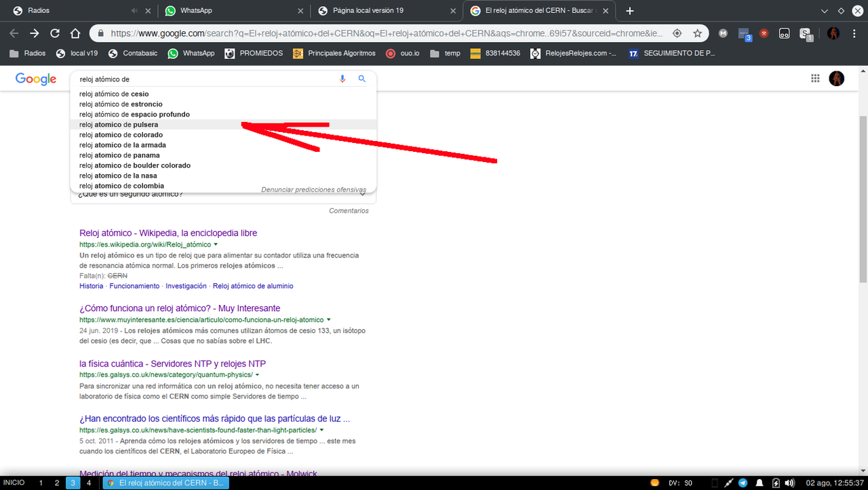This screenshot has height=490, width=868.
Task: Select suggestion reloj atomico de colombia
Action: point(223,185)
